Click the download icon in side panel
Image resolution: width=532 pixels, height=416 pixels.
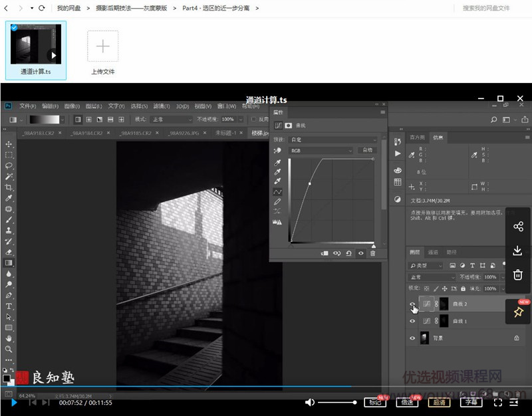pyautogui.click(x=518, y=251)
